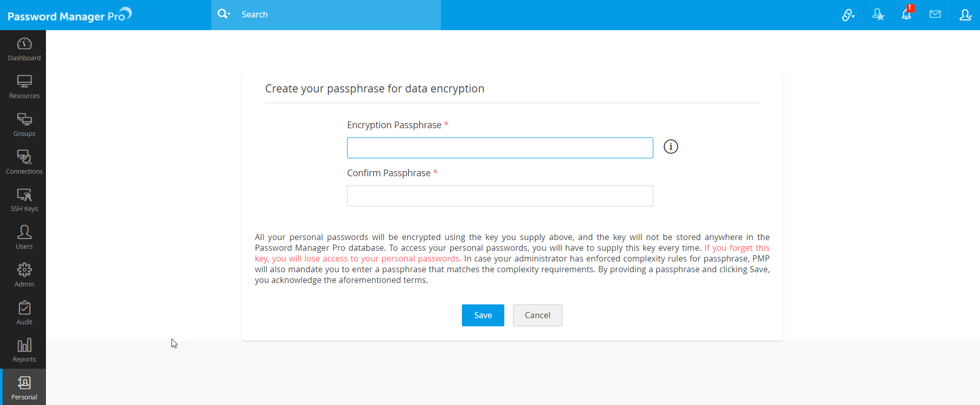Open the Groups section
Screen dimensions: 980x405
[x=24, y=125]
